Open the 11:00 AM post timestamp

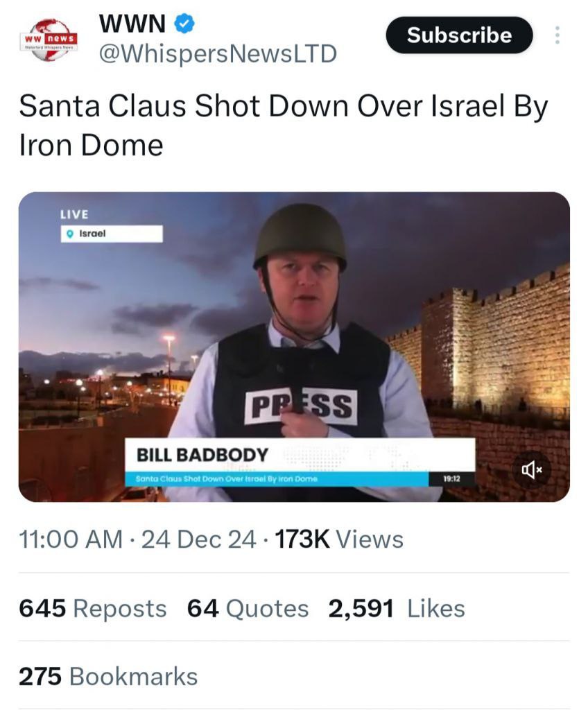pyautogui.click(x=72, y=539)
